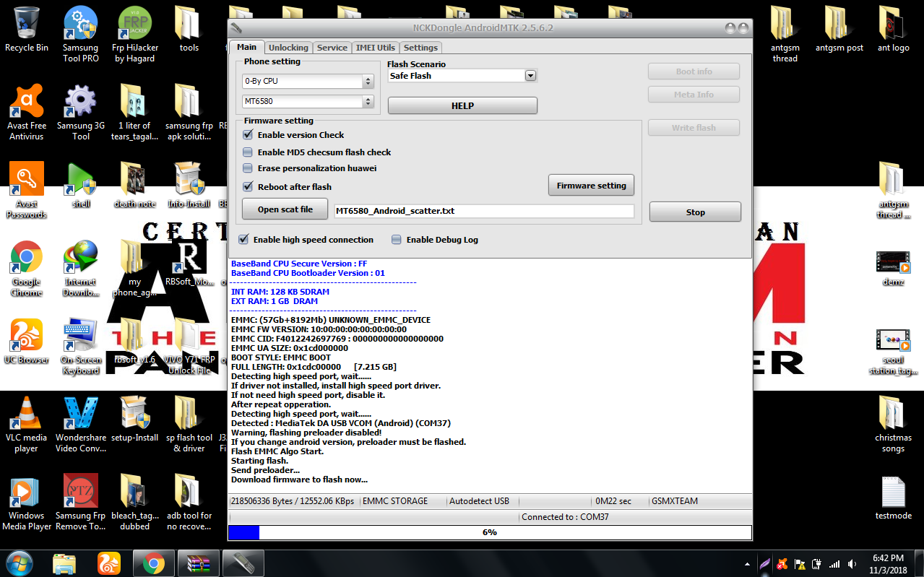Launch UC Browser desktop shortcut

pos(27,341)
